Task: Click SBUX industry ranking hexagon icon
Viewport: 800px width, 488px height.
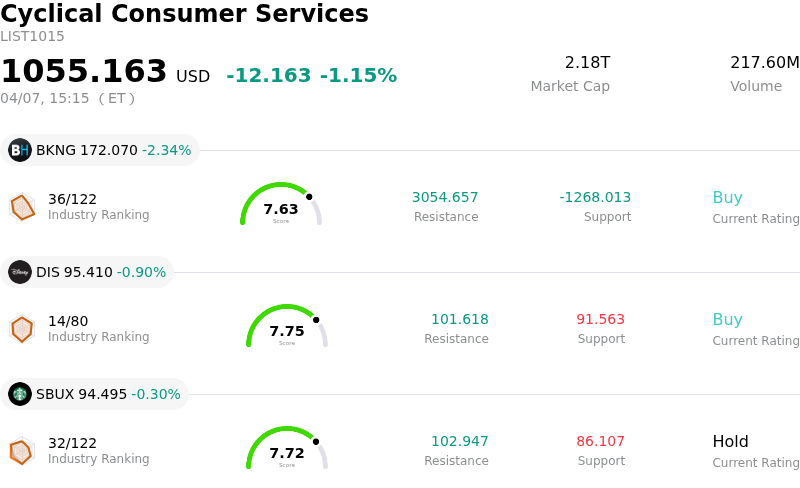Action: click(22, 451)
